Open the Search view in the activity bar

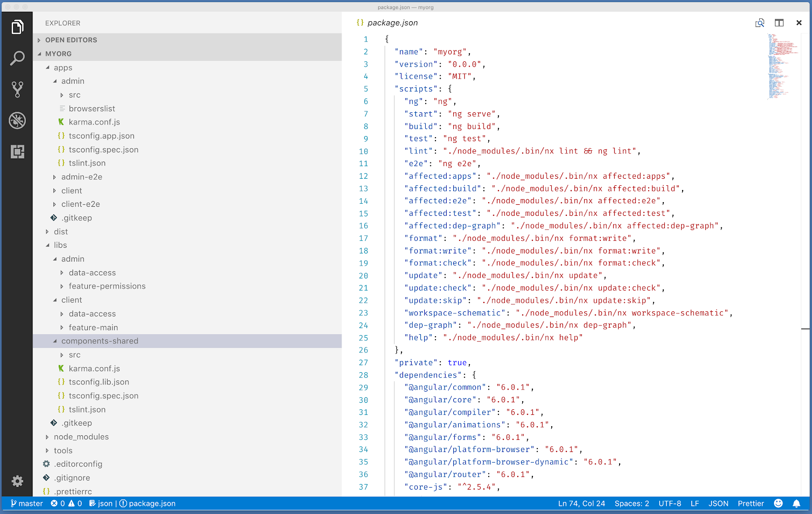coord(18,57)
